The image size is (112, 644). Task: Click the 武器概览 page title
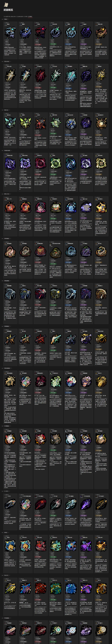tap(8, 10)
